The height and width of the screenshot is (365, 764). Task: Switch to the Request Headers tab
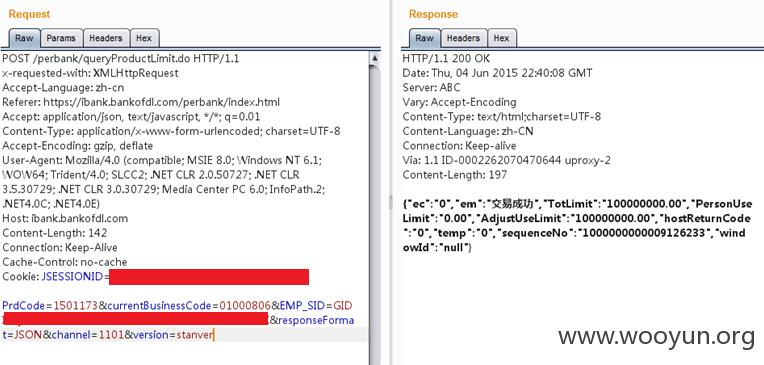coord(106,38)
